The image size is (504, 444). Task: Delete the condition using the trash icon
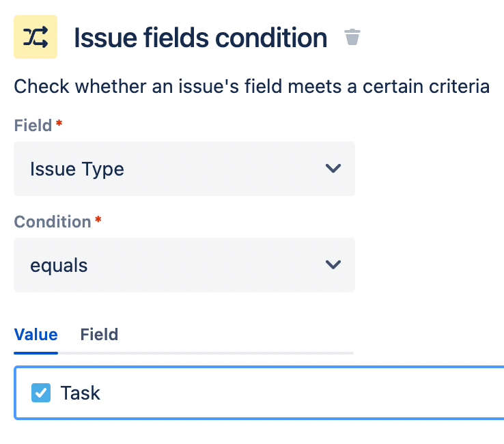352,37
